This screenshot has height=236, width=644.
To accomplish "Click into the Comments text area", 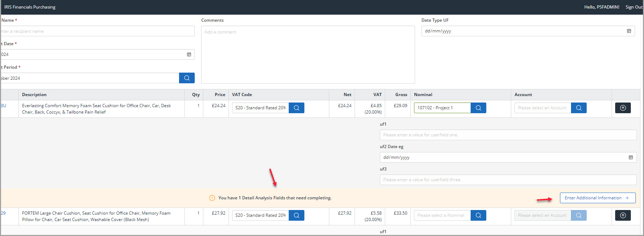I will 308,55.
